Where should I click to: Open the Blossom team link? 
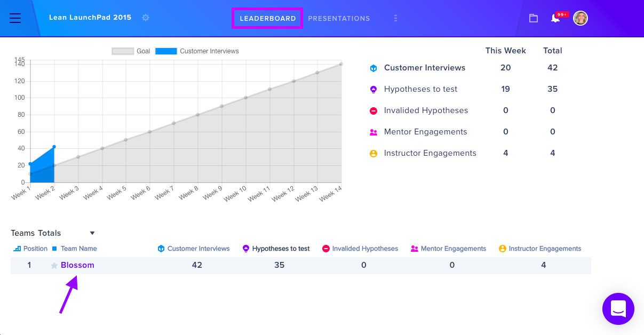point(77,265)
